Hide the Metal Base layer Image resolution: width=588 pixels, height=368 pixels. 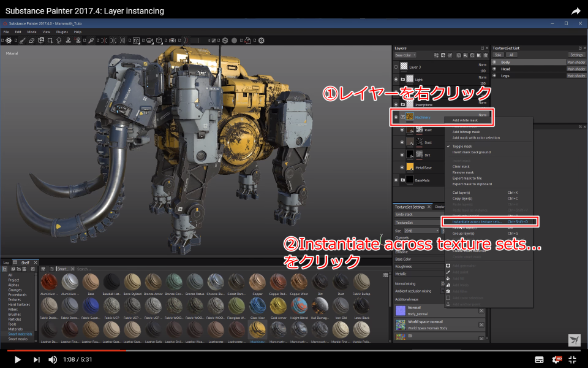402,167
